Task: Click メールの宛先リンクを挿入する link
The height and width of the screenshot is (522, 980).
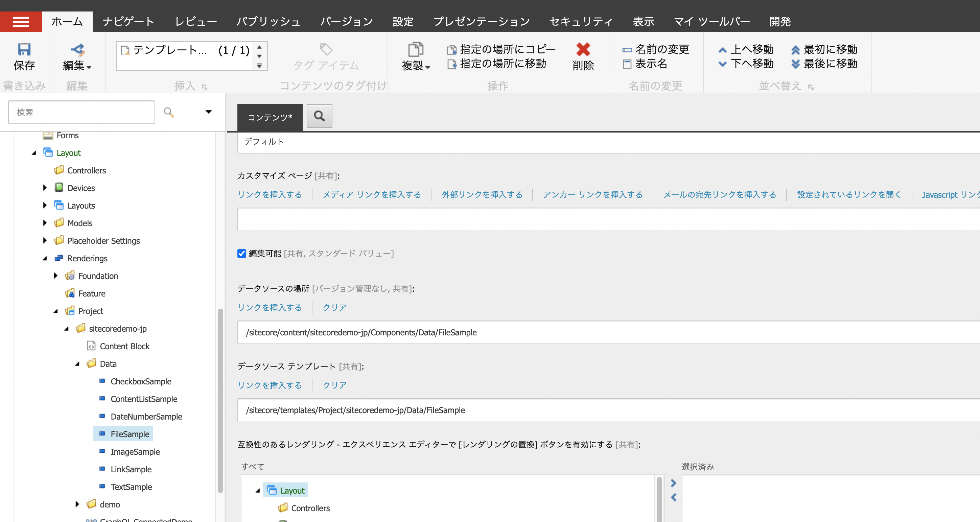Action: pyautogui.click(x=720, y=195)
